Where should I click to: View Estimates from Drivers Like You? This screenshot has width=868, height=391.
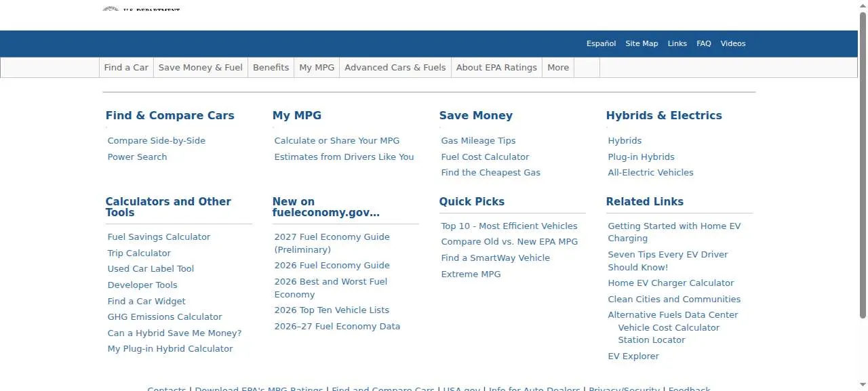point(344,157)
